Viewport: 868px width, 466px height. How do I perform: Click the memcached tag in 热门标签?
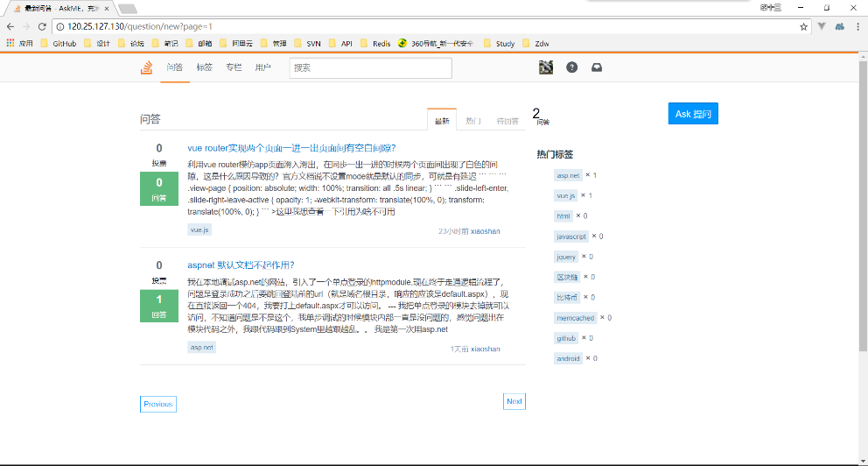pos(576,318)
